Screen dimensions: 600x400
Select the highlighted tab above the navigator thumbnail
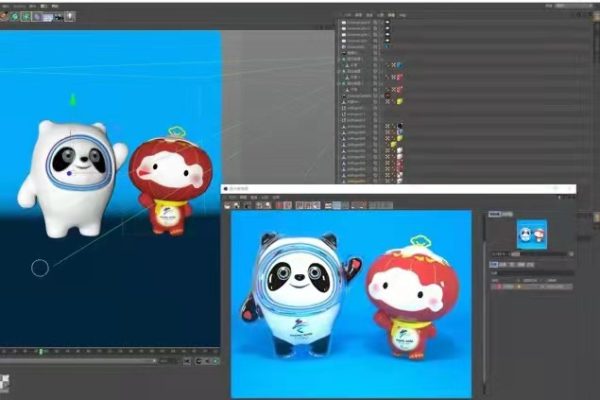(x=494, y=214)
